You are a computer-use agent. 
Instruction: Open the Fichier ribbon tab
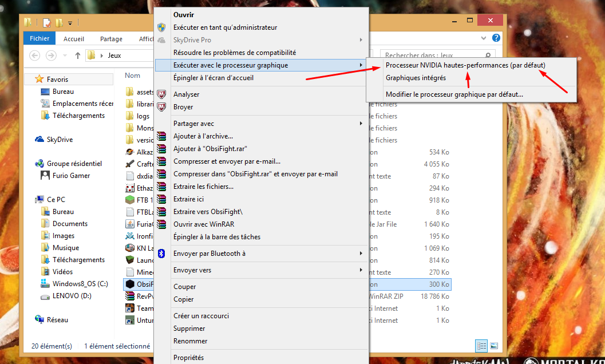[39, 38]
